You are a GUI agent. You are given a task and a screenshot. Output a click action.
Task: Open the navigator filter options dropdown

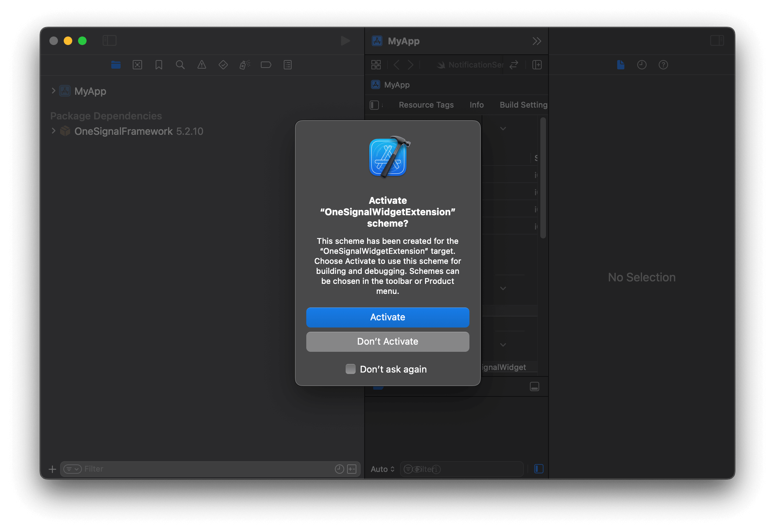coord(73,469)
